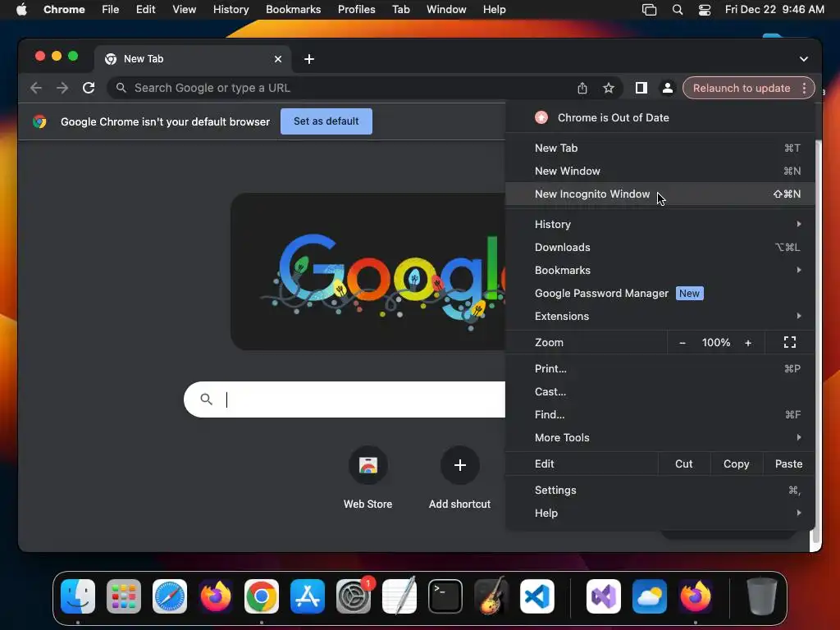The width and height of the screenshot is (840, 630).
Task: Open Terminal from the Dock
Action: (x=445, y=596)
